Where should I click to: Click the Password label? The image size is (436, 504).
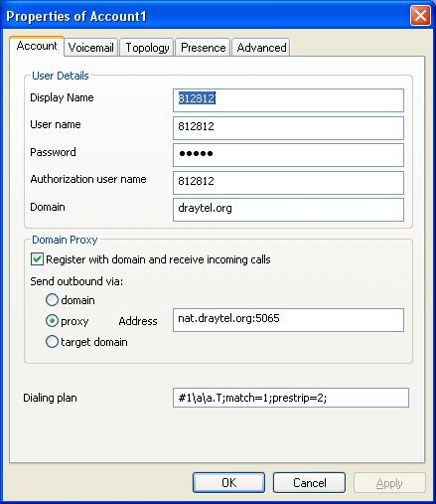click(x=53, y=152)
